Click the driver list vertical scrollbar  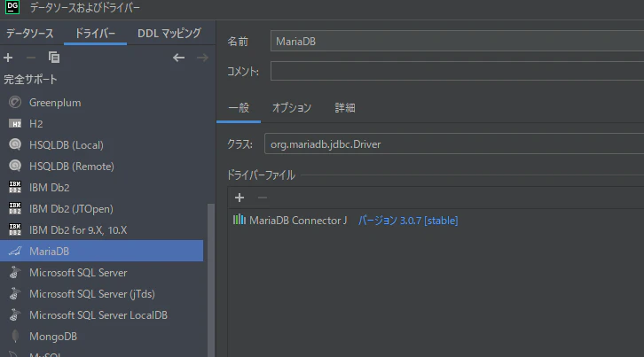pyautogui.click(x=211, y=279)
